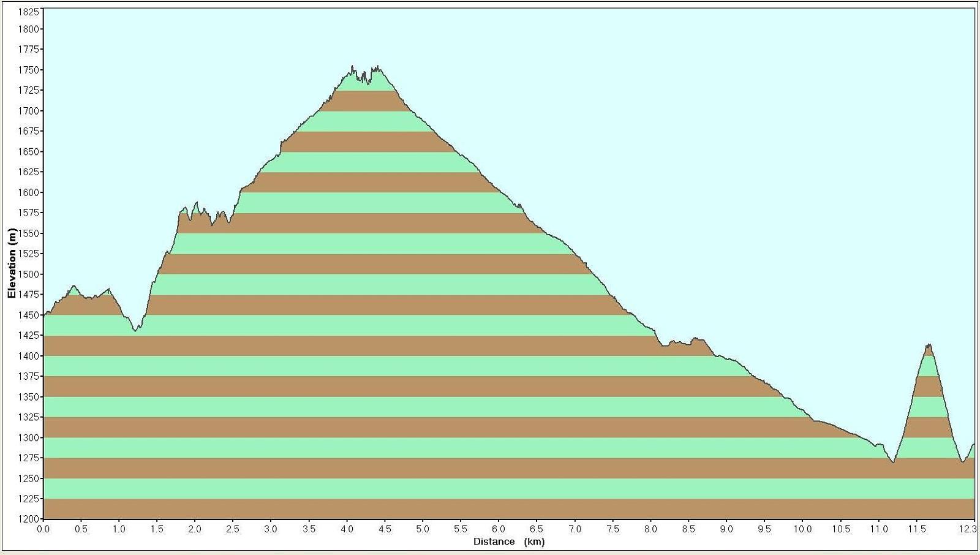
Task: Click the 1825 elevation axis label
Action: click(29, 12)
